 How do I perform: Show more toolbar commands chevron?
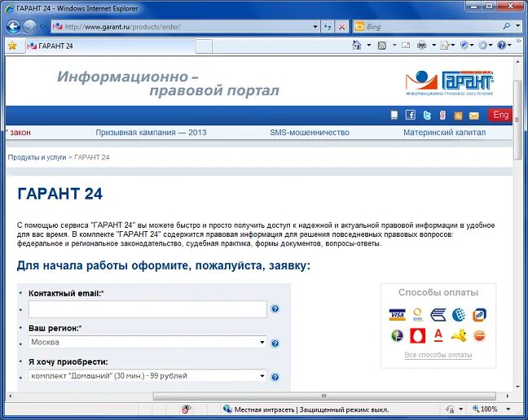tap(518, 42)
